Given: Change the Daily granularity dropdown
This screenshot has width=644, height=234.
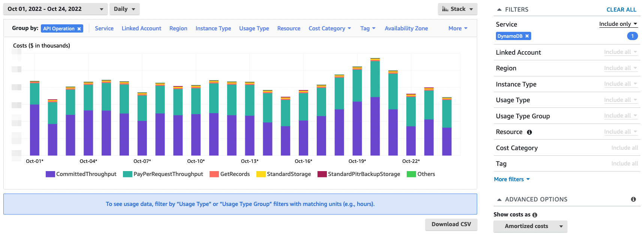Looking at the screenshot, I should (x=124, y=9).
